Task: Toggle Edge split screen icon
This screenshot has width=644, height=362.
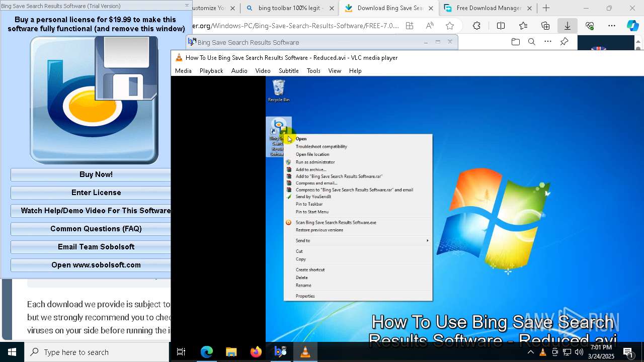Action: (x=501, y=26)
